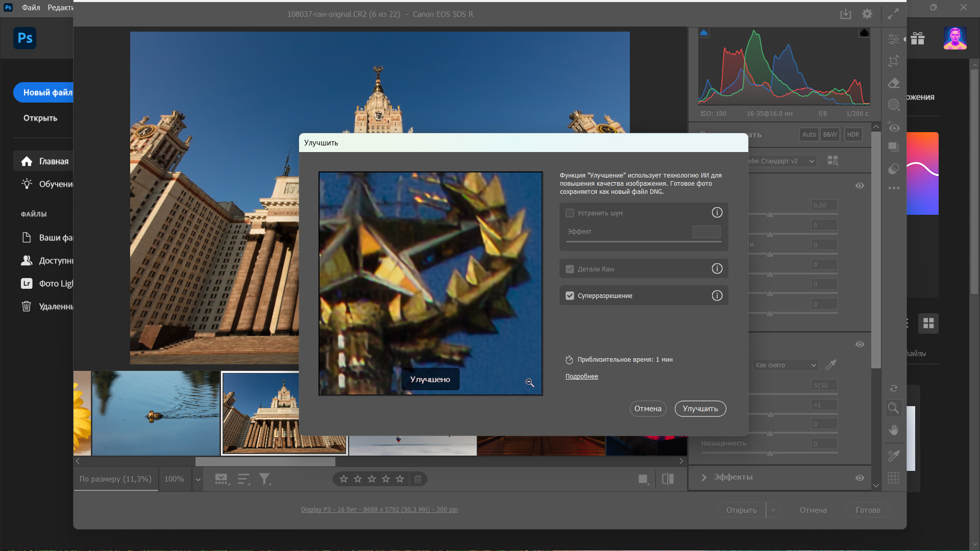Open Ваши файлы in the sidebar
This screenshot has height=551, width=980.
tap(47, 238)
